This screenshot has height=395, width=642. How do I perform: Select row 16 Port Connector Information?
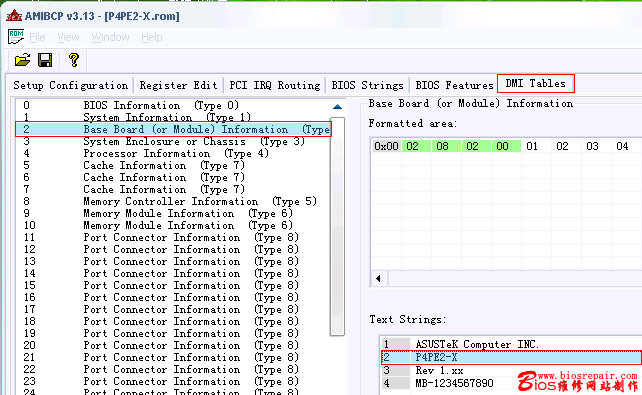pos(173,297)
